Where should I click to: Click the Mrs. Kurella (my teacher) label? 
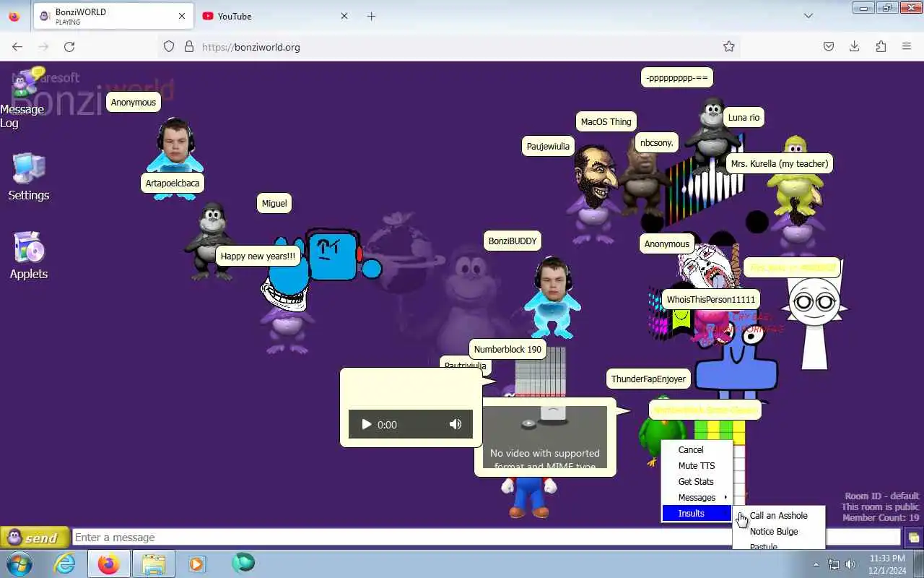coord(779,163)
